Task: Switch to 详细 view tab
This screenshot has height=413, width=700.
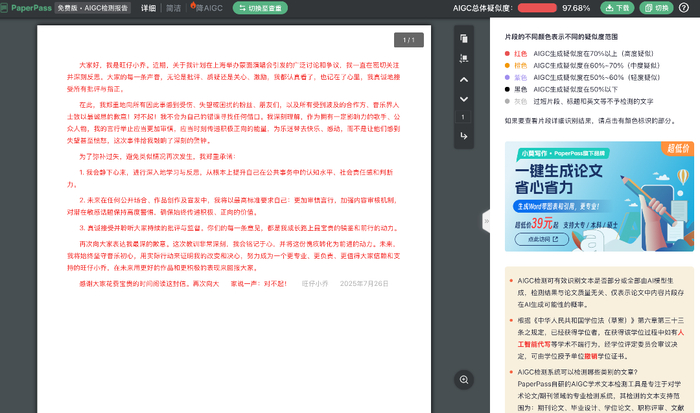Action: (x=148, y=8)
